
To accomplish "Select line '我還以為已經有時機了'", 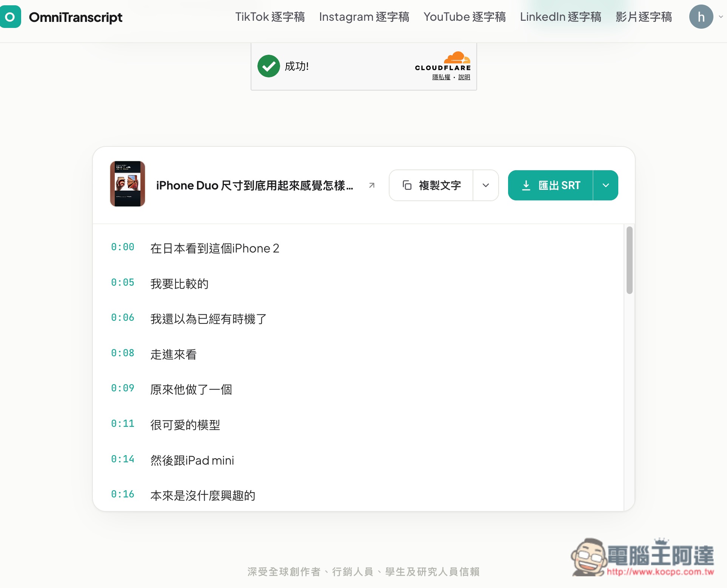I will [208, 319].
